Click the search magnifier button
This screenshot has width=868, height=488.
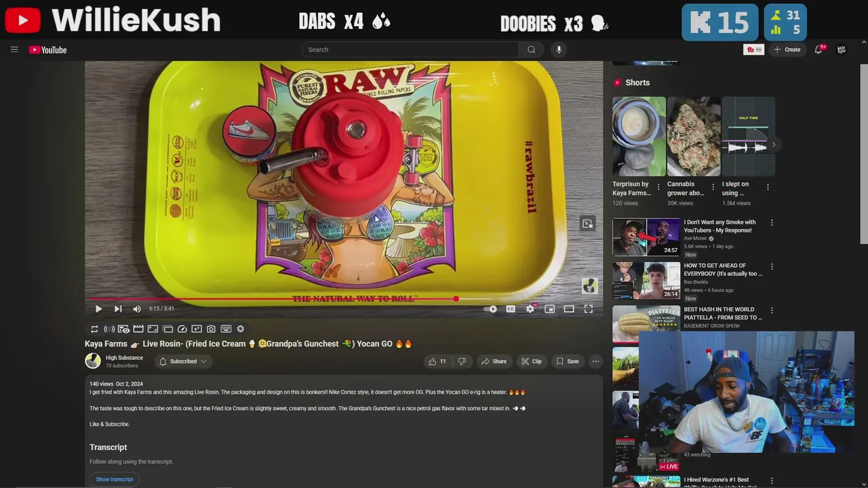click(x=532, y=49)
